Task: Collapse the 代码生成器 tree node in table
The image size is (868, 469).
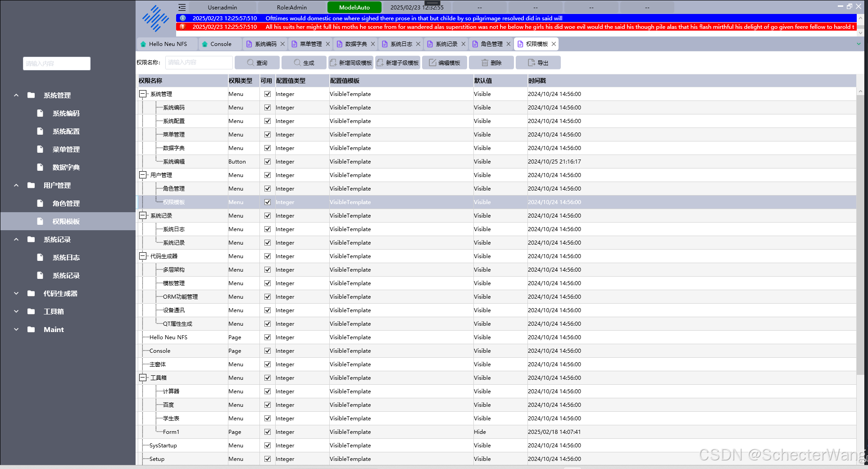Action: pos(143,256)
